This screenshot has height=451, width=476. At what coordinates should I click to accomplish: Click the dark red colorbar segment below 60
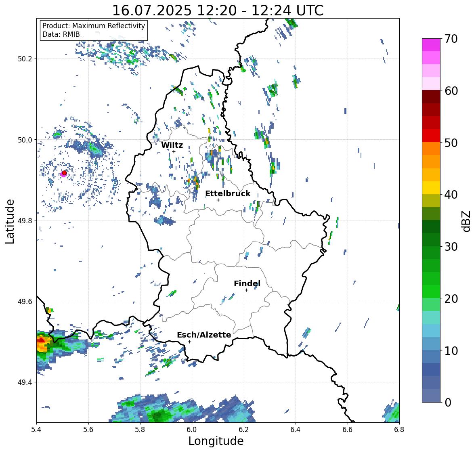click(431, 97)
